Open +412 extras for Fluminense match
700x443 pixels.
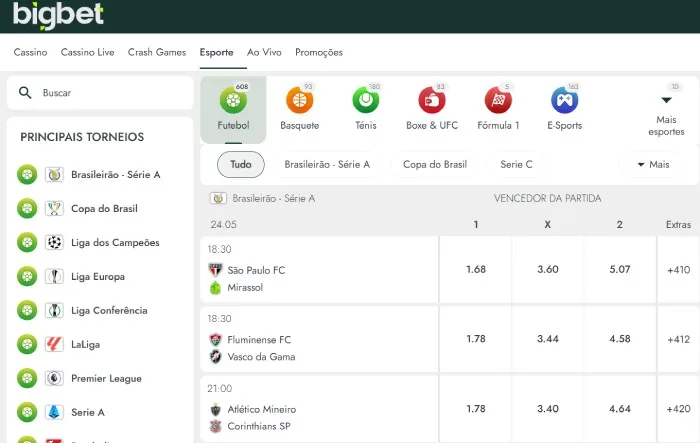(679, 339)
